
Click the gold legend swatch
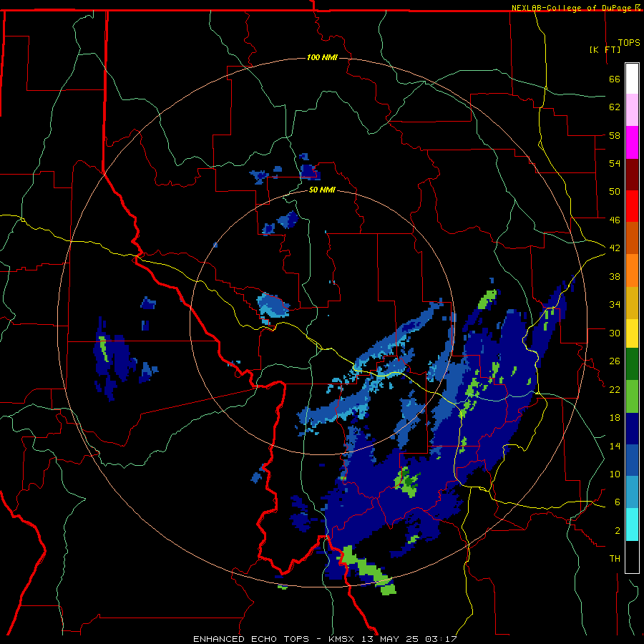632,303
